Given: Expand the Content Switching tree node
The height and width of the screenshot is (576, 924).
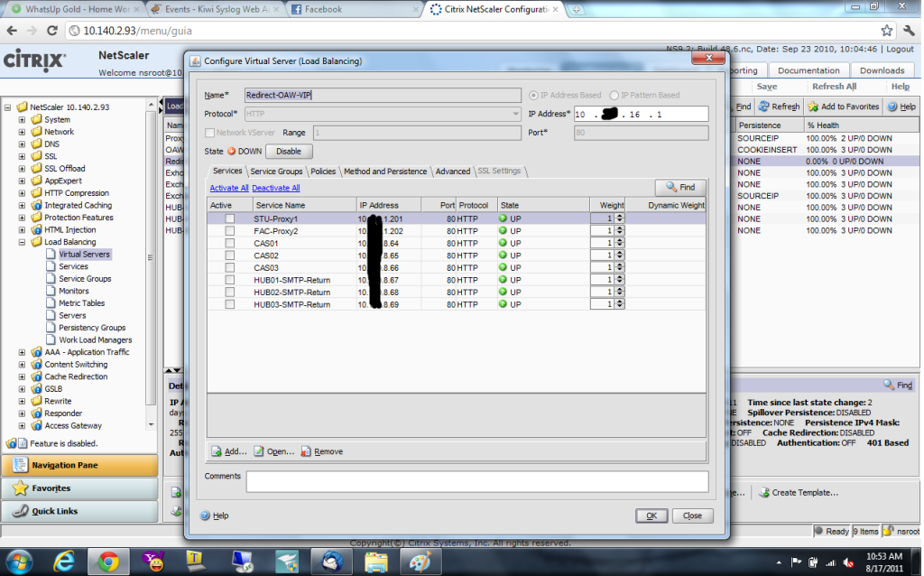Looking at the screenshot, I should coord(22,365).
